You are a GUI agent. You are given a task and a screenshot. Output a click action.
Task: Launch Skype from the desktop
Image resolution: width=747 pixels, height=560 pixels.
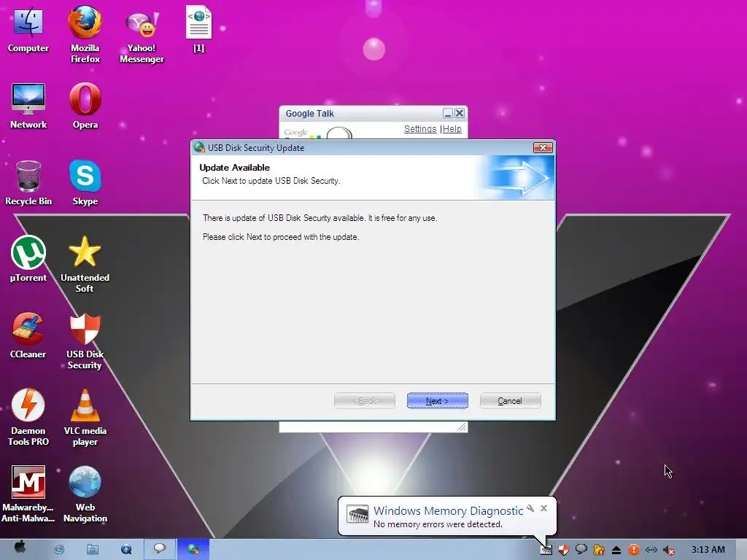click(x=85, y=182)
